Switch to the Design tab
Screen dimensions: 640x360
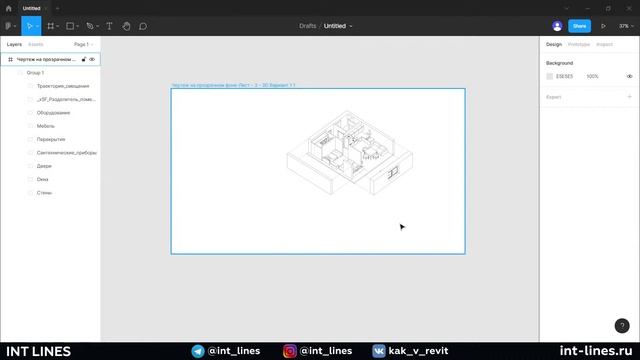click(x=554, y=44)
